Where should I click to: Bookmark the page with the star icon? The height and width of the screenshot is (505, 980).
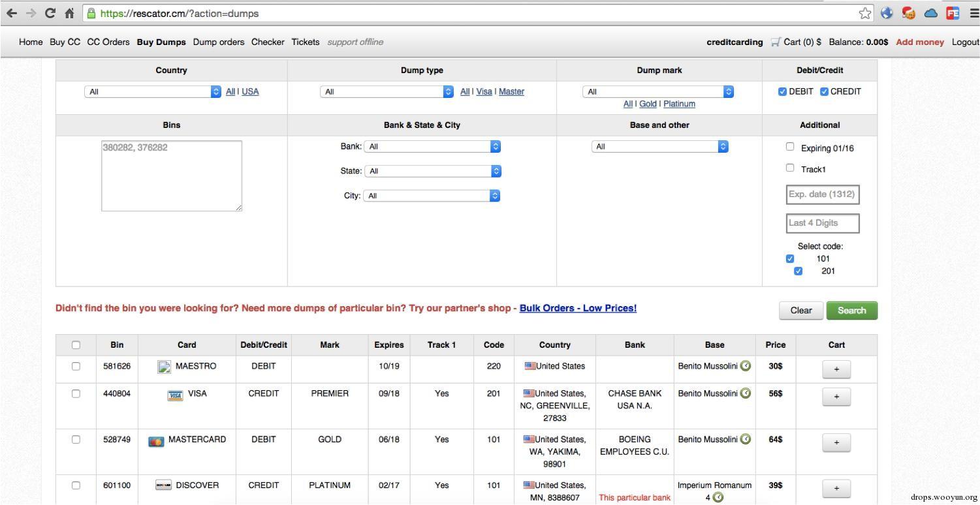click(865, 13)
